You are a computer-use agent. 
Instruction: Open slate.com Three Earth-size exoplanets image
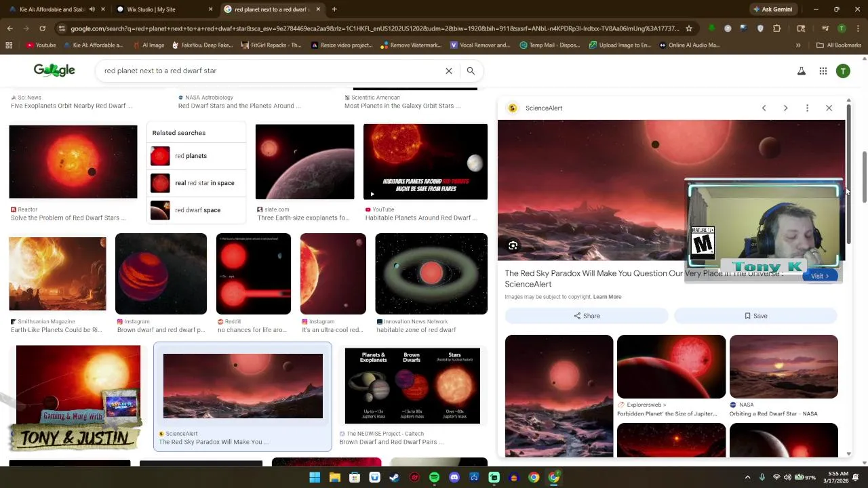304,161
